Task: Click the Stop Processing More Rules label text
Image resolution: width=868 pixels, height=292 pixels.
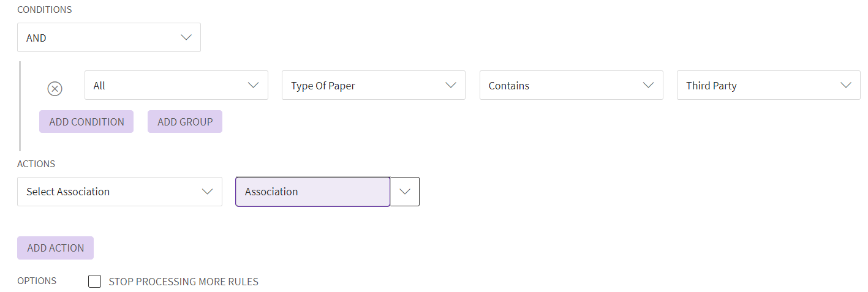Action: click(x=183, y=282)
